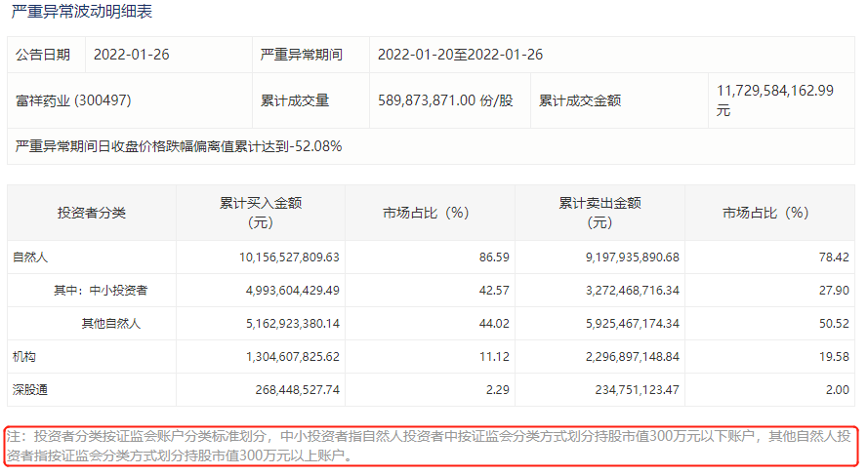The width and height of the screenshot is (868, 475).
Task: Select sell amount 3,272,468,716.34
Action: (632, 291)
